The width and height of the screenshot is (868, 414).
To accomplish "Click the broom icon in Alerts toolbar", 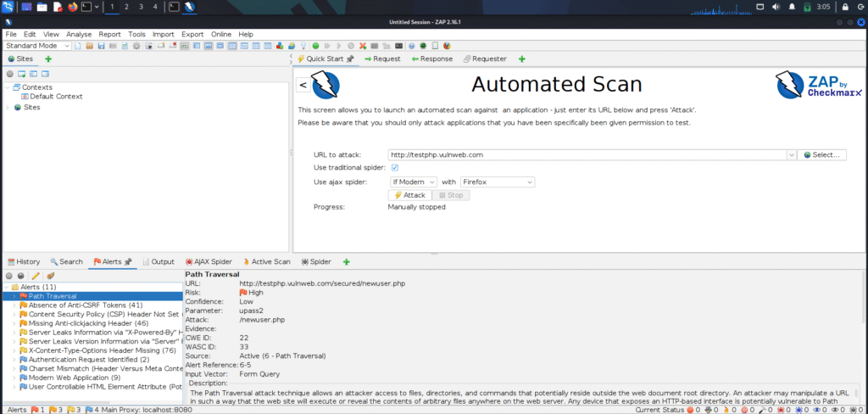I will pos(50,276).
